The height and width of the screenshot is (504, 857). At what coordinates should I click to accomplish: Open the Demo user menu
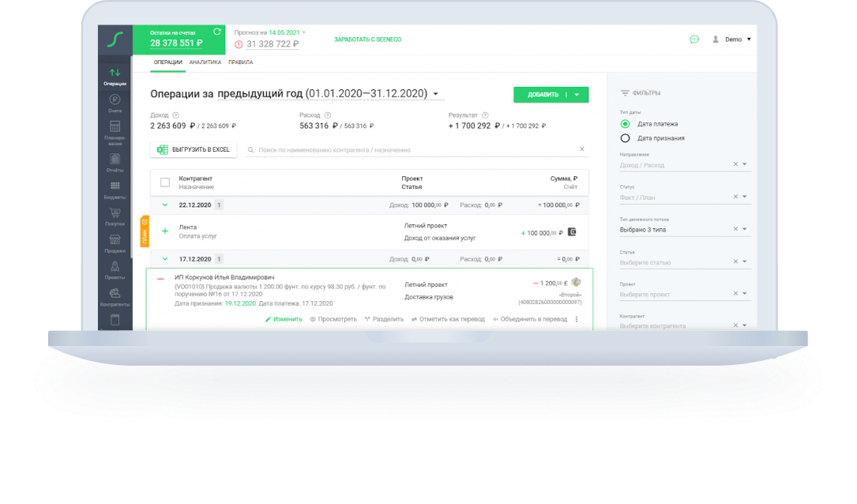[x=737, y=39]
